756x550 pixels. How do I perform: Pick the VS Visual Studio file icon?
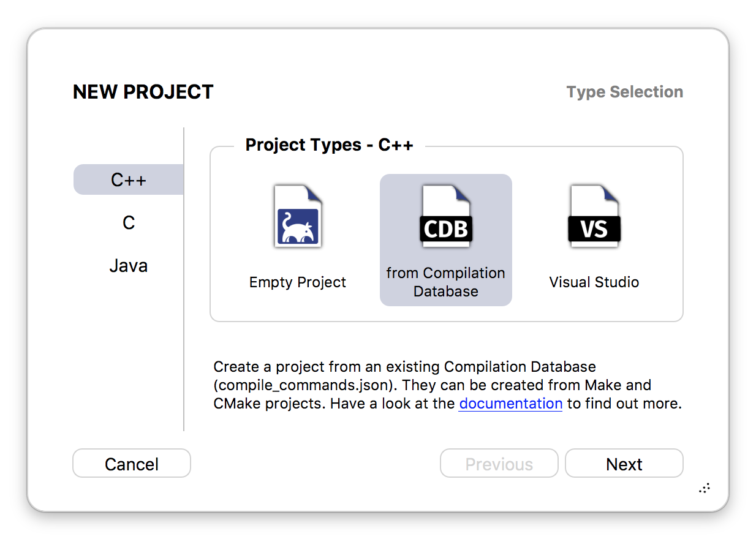pos(594,216)
